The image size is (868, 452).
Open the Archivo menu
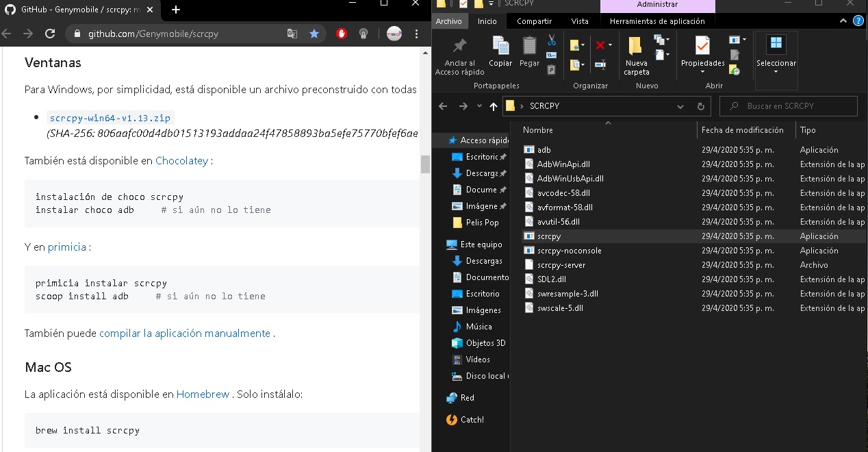(448, 21)
